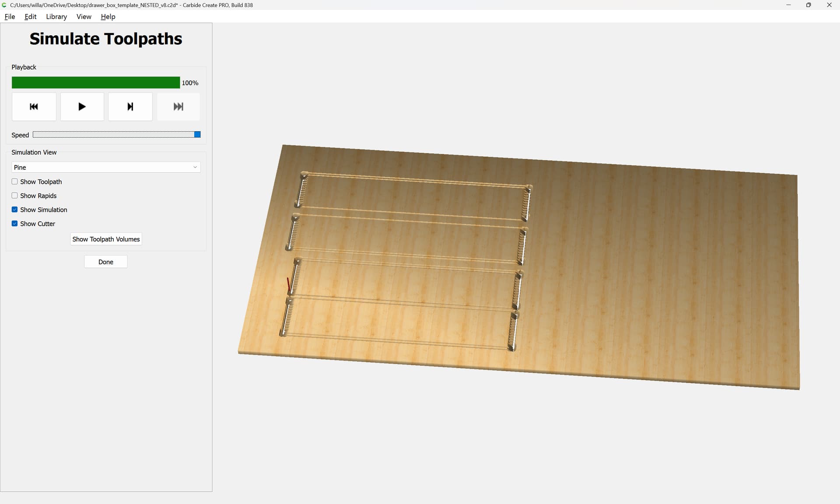Skip to the end of simulation

[178, 107]
